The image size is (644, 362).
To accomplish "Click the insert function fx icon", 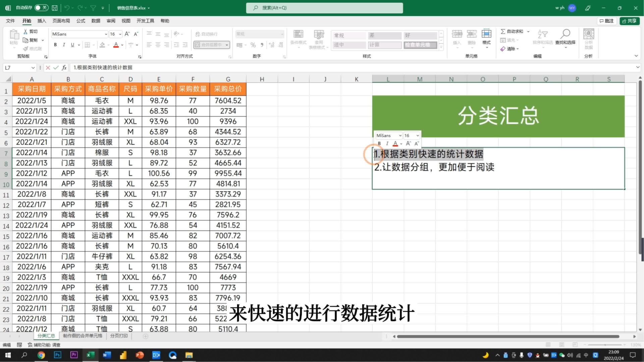I will [x=64, y=68].
